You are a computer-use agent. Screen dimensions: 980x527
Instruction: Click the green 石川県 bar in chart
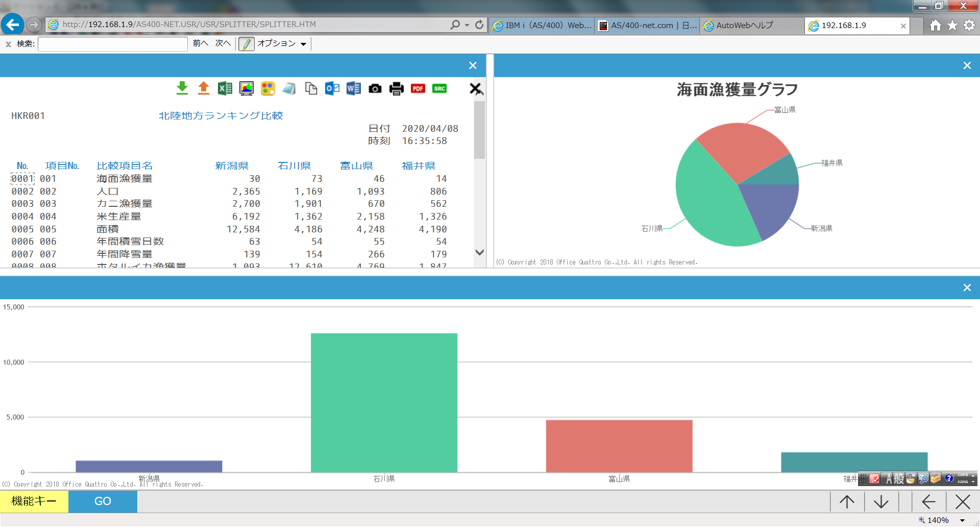(x=384, y=402)
